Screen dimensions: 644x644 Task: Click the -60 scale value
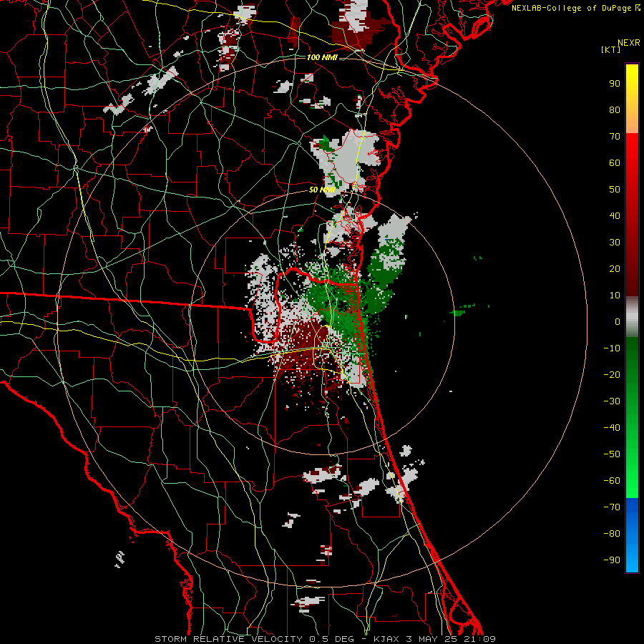pyautogui.click(x=612, y=481)
